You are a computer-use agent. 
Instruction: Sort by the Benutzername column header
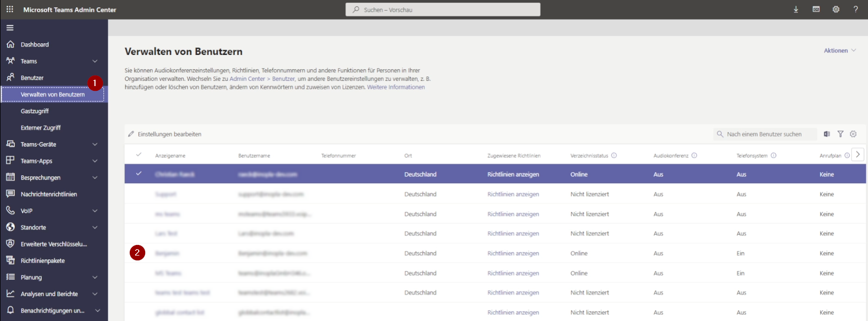pos(254,156)
